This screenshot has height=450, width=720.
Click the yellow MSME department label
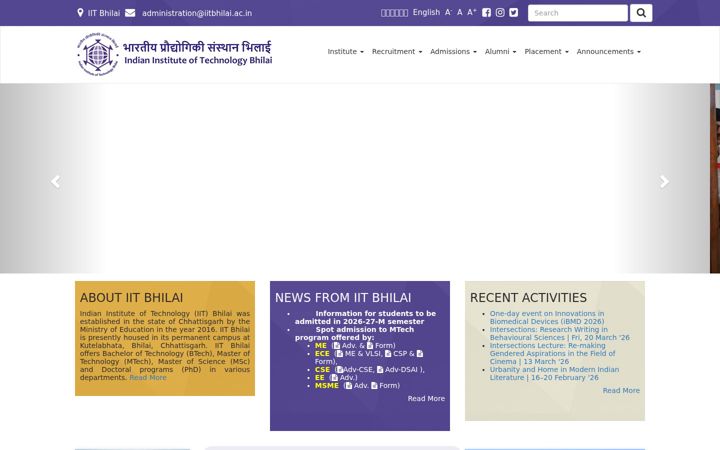tap(327, 386)
